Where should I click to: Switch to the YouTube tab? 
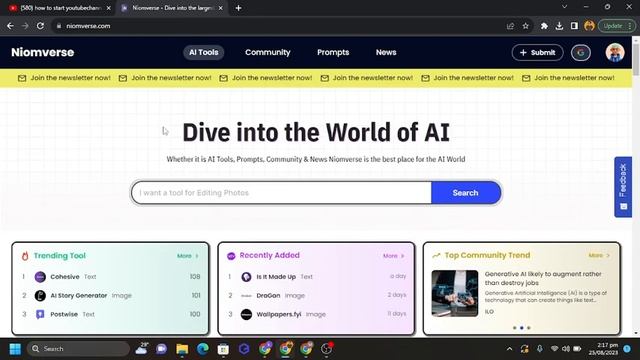pyautogui.click(x=60, y=8)
